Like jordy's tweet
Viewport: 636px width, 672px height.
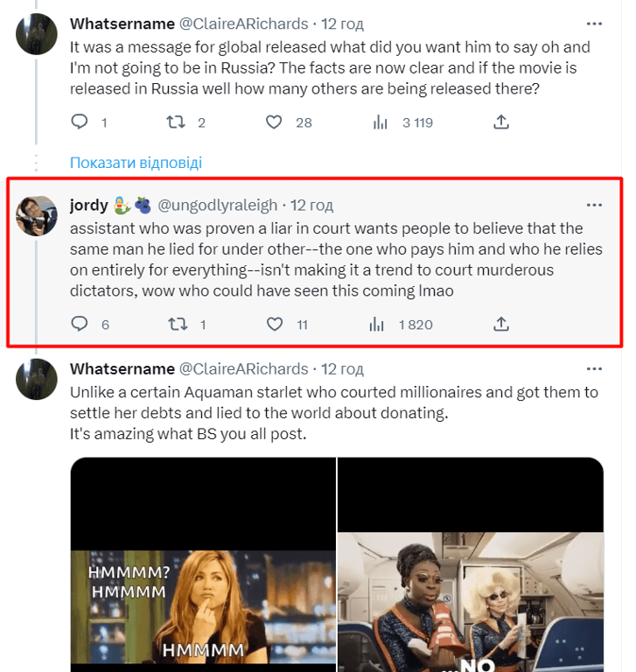pos(275,325)
